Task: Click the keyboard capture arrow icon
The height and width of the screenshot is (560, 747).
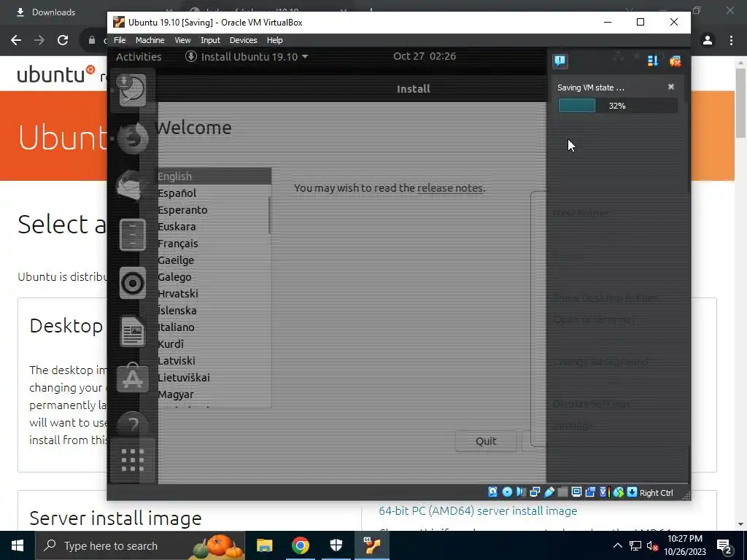Action: [x=632, y=492]
